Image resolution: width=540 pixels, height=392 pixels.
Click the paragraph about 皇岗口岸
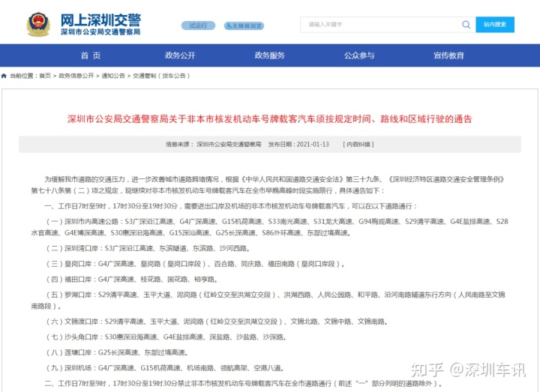click(x=196, y=264)
